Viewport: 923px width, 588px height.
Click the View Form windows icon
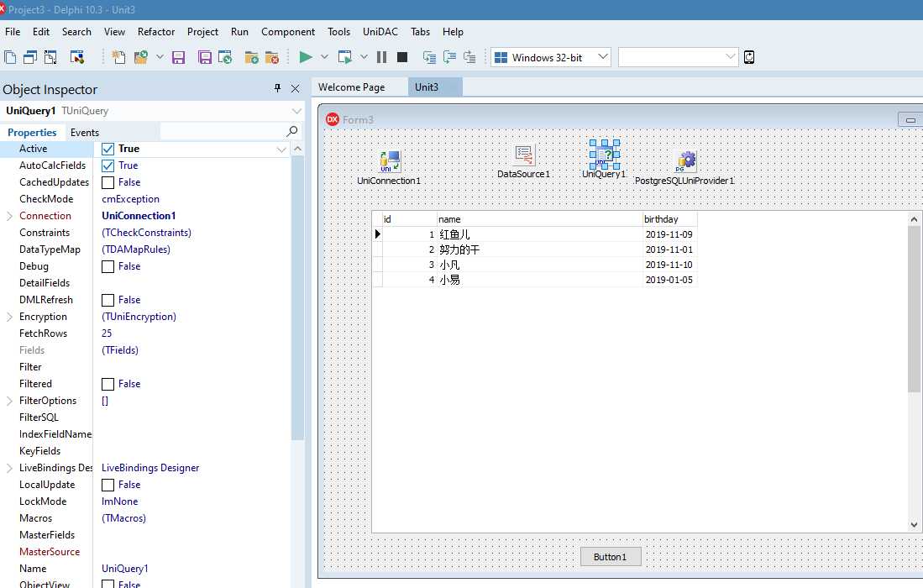click(x=30, y=57)
